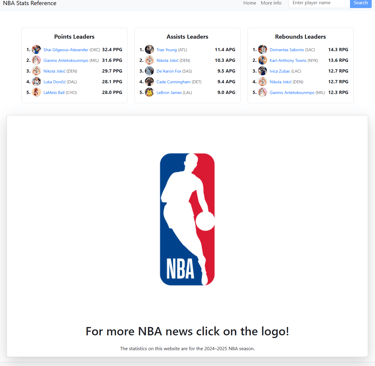
Task: Click Cade Cunningham's avatar photo
Action: pos(149,82)
